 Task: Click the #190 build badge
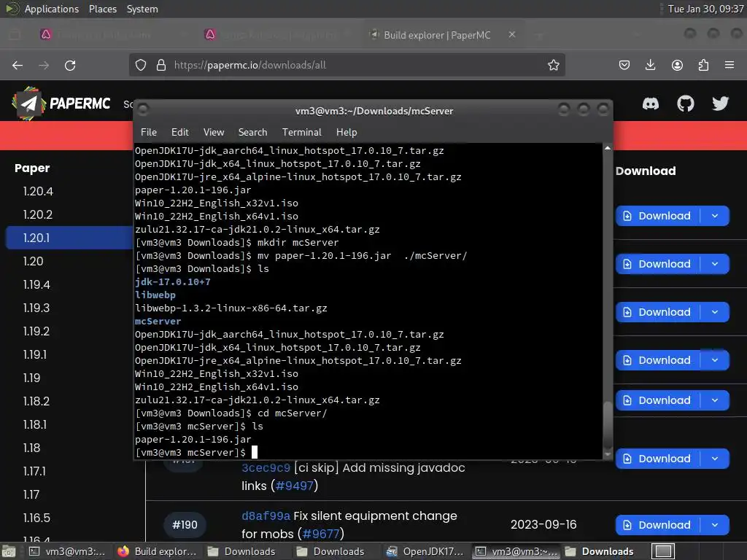coord(185,525)
